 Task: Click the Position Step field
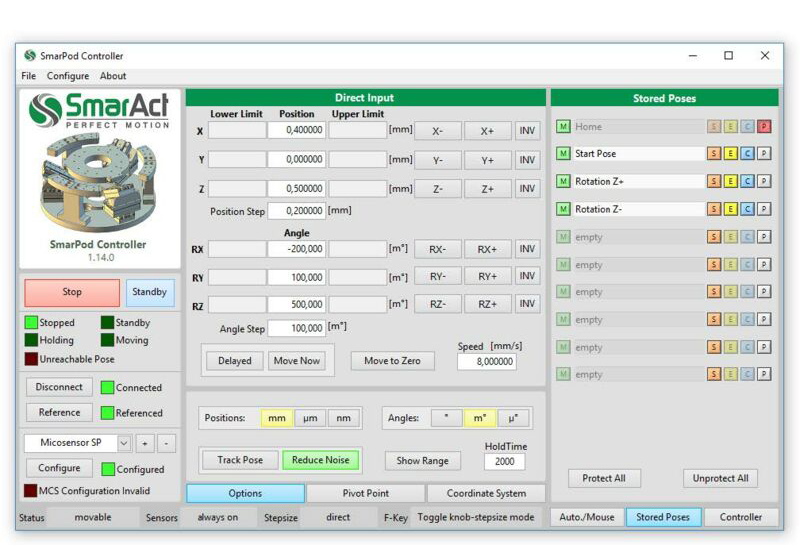click(296, 211)
